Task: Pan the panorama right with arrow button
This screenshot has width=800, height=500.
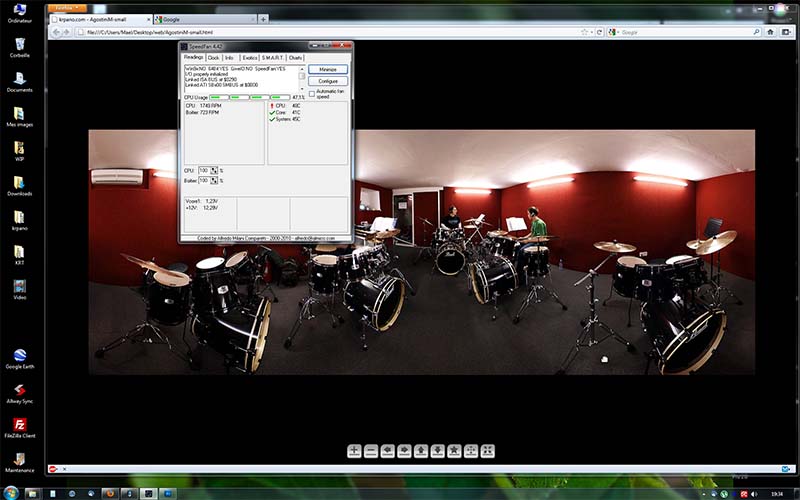Action: point(404,451)
